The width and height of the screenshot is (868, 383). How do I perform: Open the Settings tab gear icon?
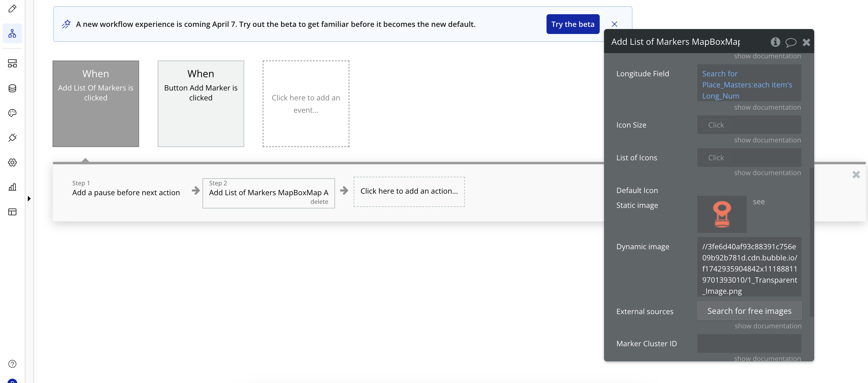tap(12, 162)
